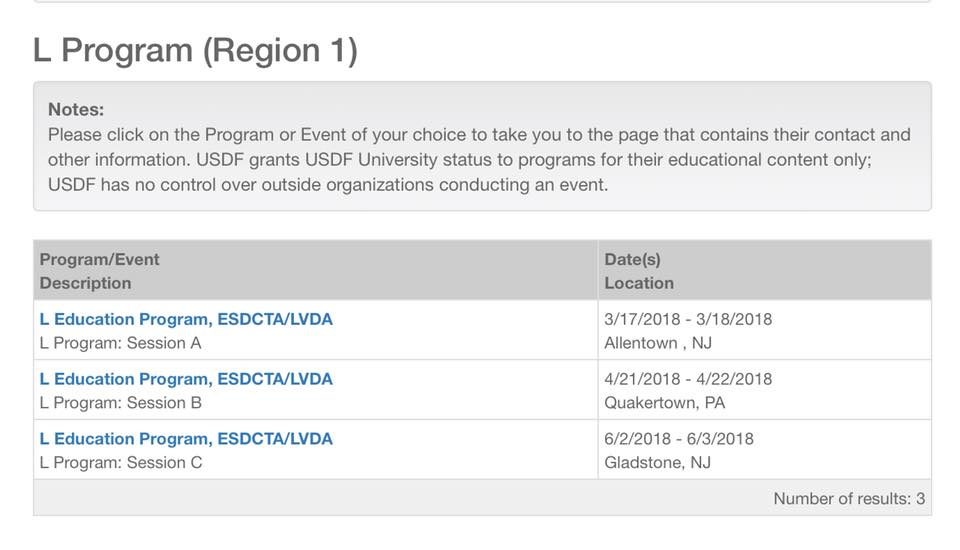Select the L Program: Session C text
Viewport: 960px width, 550px height.
[121, 462]
